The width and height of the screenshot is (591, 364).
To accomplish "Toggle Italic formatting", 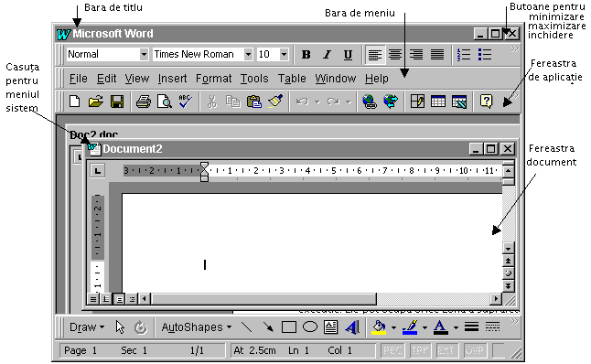I will click(327, 55).
